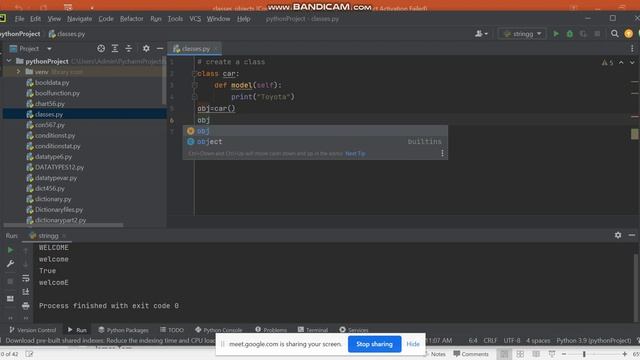Screen dimensions: 640x360
Task: Click Select Opened File target icon
Action: (x=101, y=49)
